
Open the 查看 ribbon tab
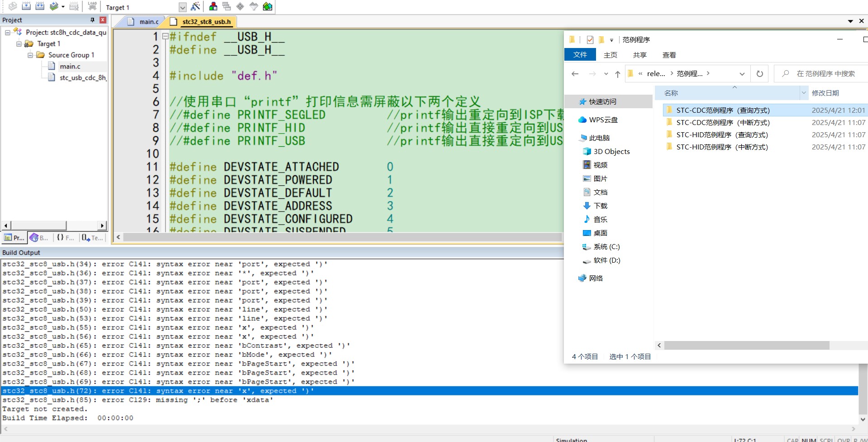669,55
